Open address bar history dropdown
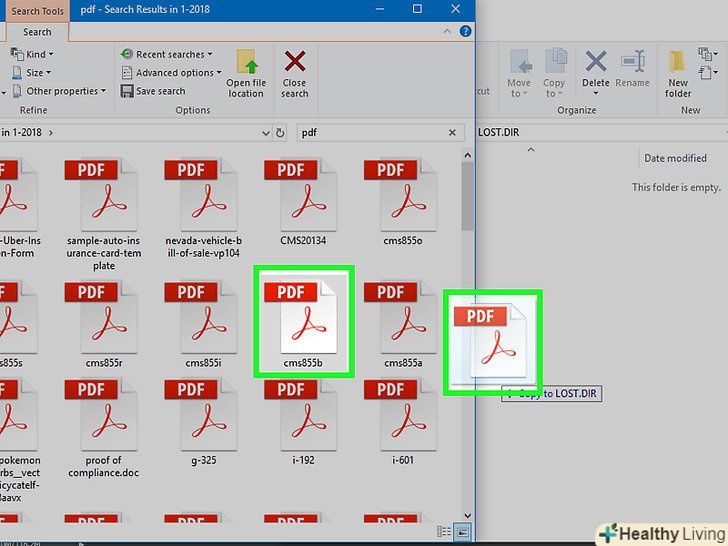The height and width of the screenshot is (546, 728). click(266, 133)
